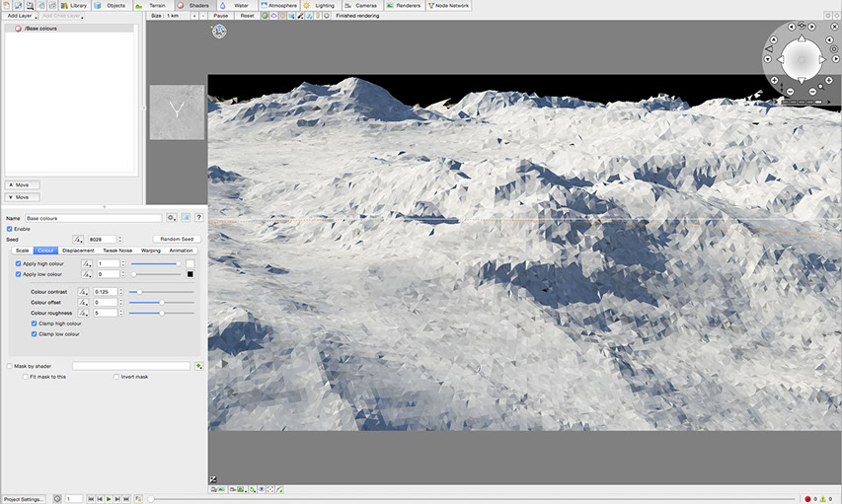Click the Random Seed button
The height and width of the screenshot is (504, 842).
(178, 239)
